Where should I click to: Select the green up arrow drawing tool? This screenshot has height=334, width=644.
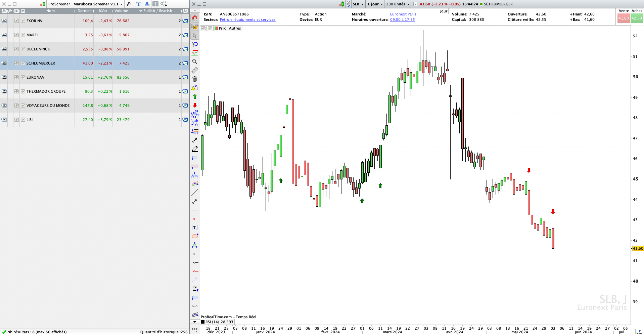[x=195, y=96]
